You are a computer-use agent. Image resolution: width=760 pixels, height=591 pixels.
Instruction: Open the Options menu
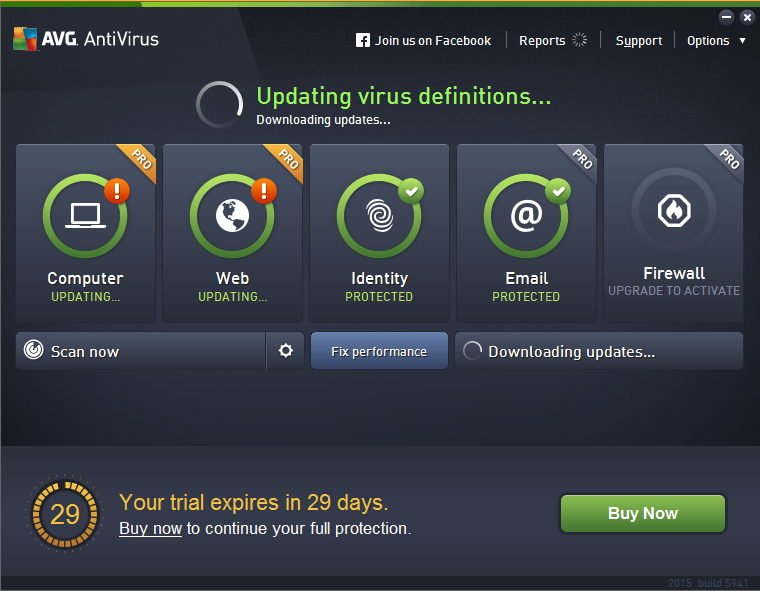pos(708,41)
